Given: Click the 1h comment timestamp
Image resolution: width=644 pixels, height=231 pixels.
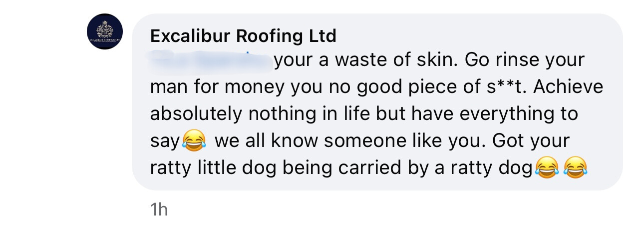Looking at the screenshot, I should pyautogui.click(x=159, y=210).
